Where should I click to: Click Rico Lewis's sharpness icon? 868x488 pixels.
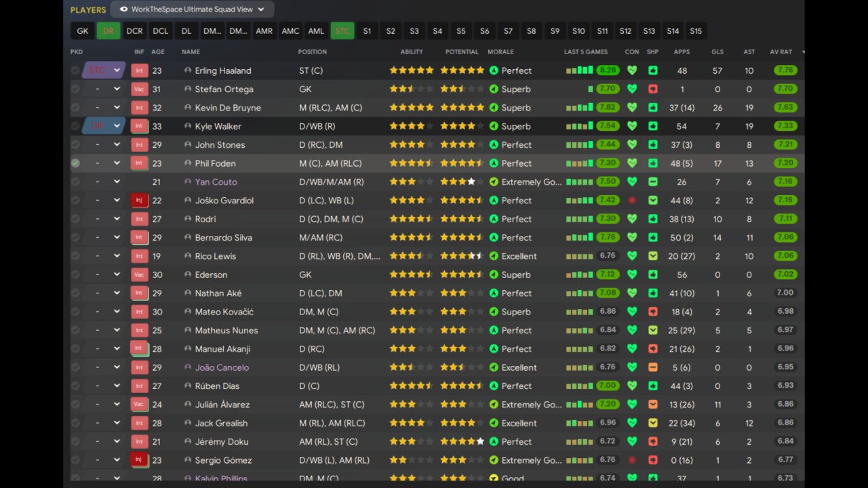652,256
